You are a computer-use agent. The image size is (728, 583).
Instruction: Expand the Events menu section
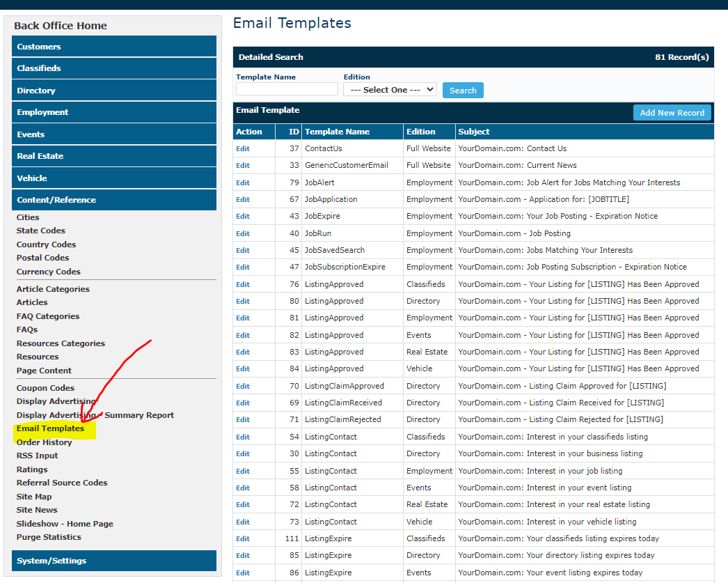coord(113,134)
